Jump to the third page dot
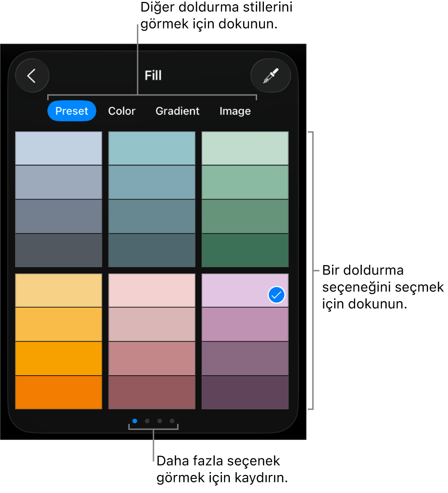448x493 pixels. [160, 421]
